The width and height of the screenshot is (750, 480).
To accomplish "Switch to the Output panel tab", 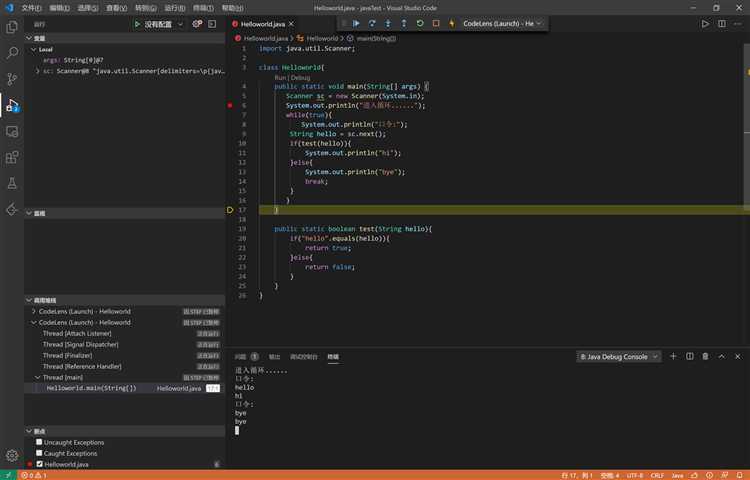I will [274, 357].
